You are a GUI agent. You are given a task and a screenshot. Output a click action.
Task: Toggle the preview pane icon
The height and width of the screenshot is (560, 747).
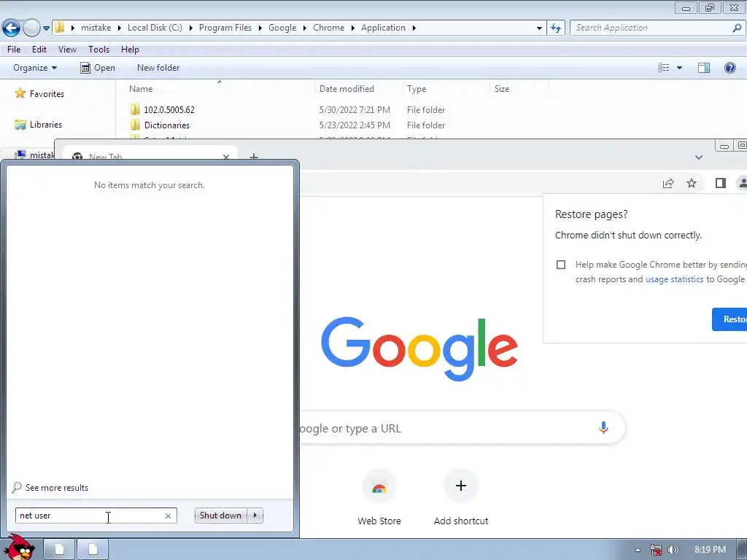[704, 68]
